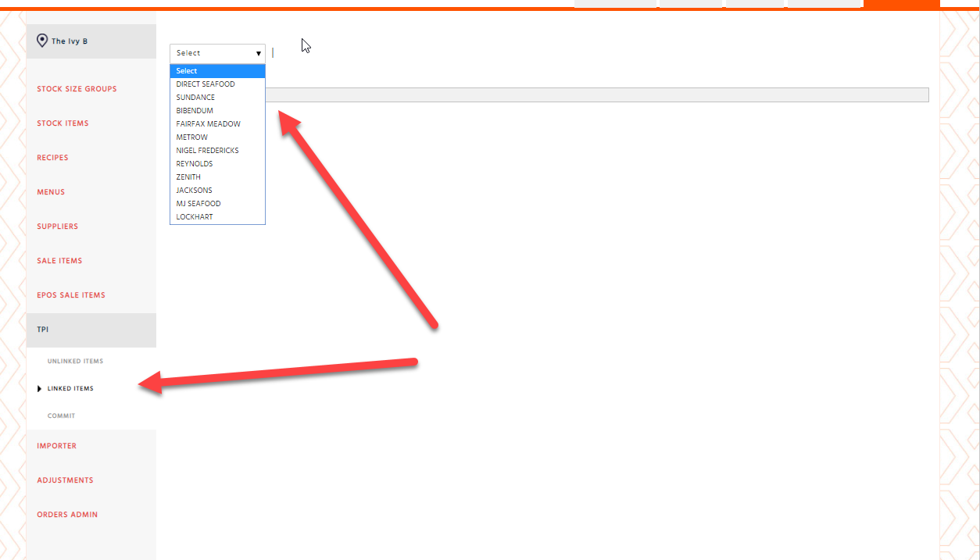Open Sale Items in the sidebar
This screenshot has width=980, height=560.
click(x=59, y=261)
